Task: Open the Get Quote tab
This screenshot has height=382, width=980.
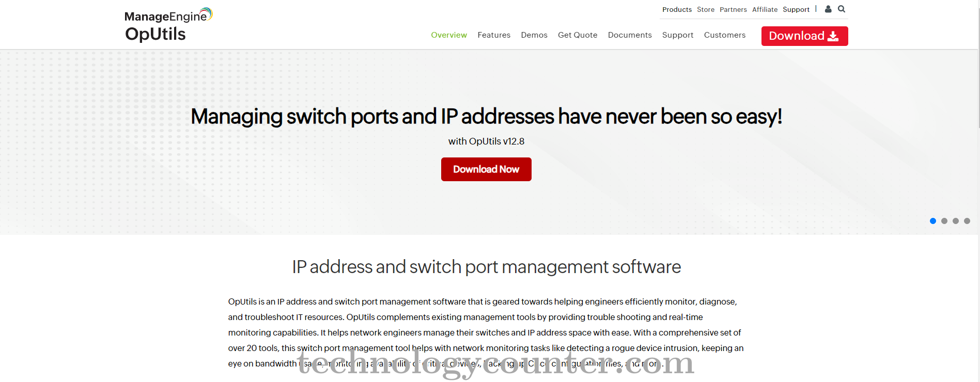Action: coord(578,35)
